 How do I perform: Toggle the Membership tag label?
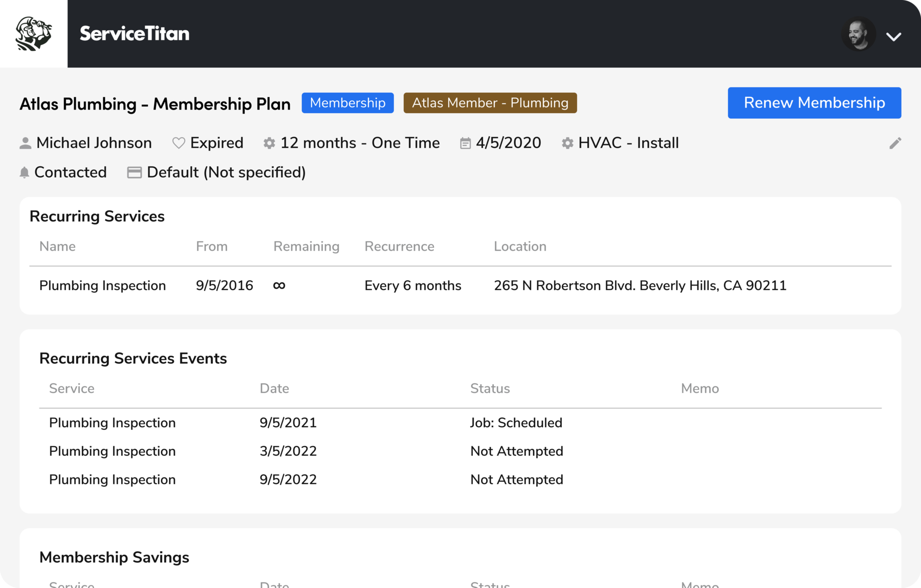pyautogui.click(x=347, y=103)
